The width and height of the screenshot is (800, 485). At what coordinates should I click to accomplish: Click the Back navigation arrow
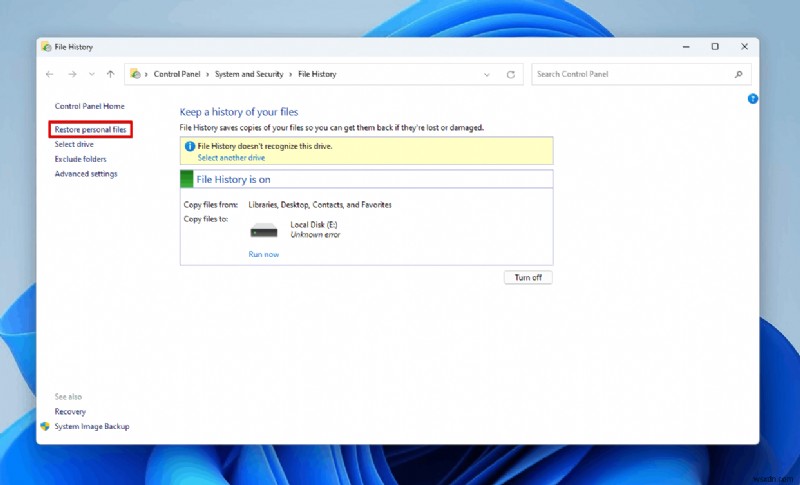coord(49,74)
